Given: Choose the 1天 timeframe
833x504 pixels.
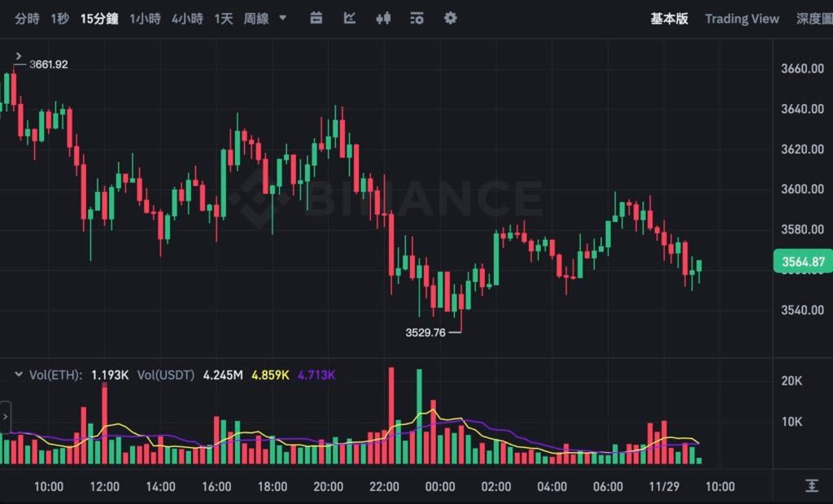Looking at the screenshot, I should click(223, 18).
